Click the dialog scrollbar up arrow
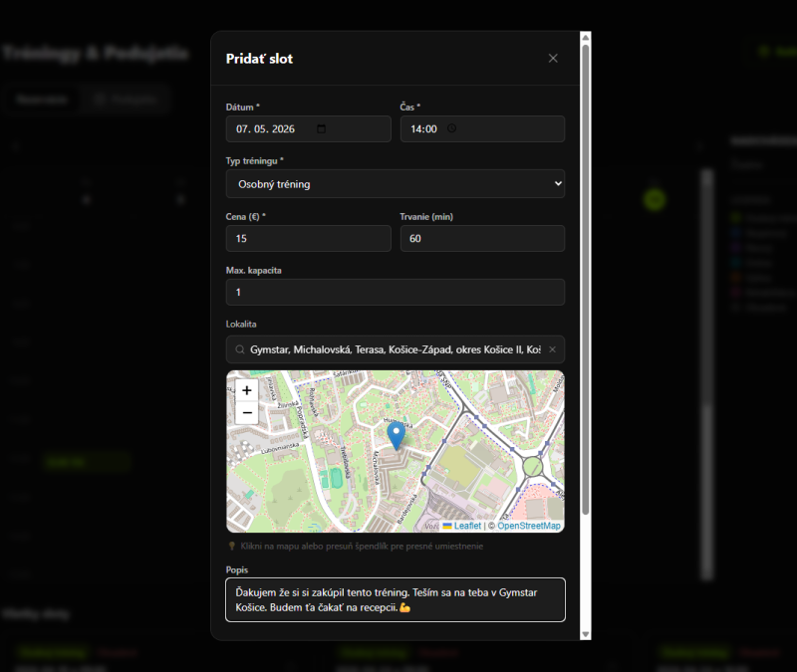Image resolution: width=797 pixels, height=672 pixels. click(x=586, y=38)
